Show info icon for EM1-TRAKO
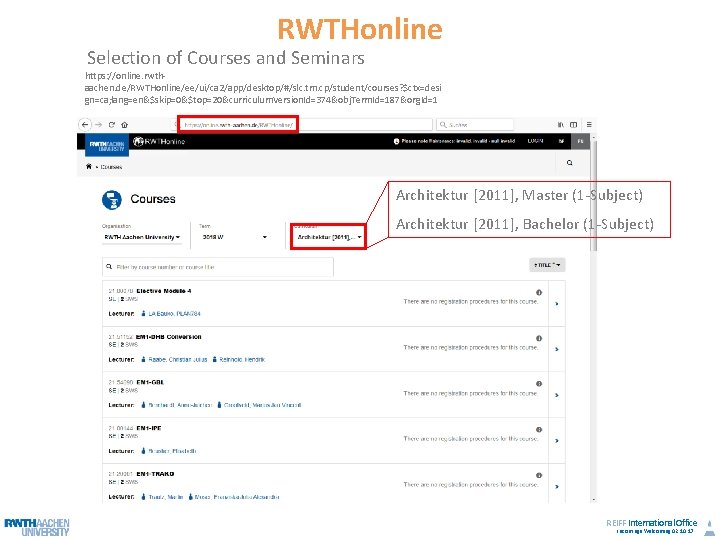 coord(539,475)
